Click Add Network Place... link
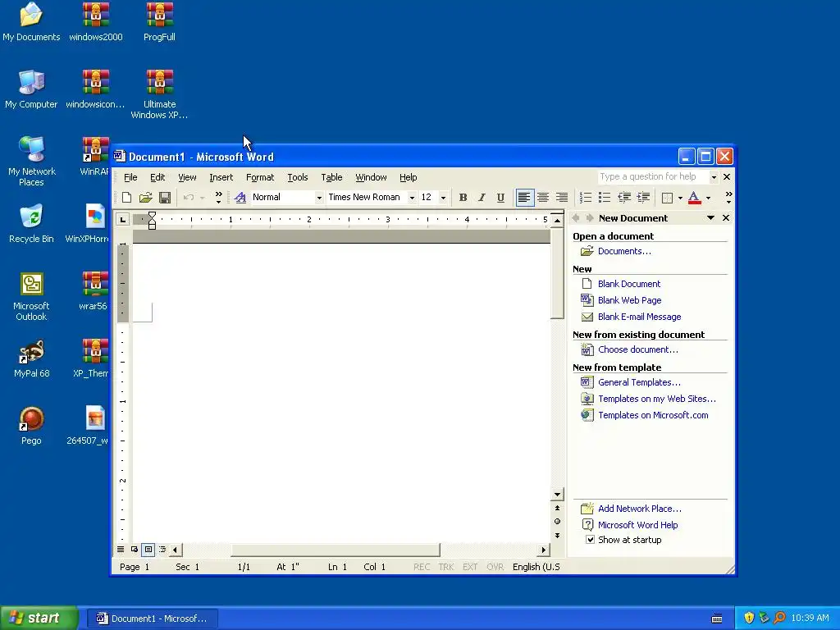 pos(640,509)
